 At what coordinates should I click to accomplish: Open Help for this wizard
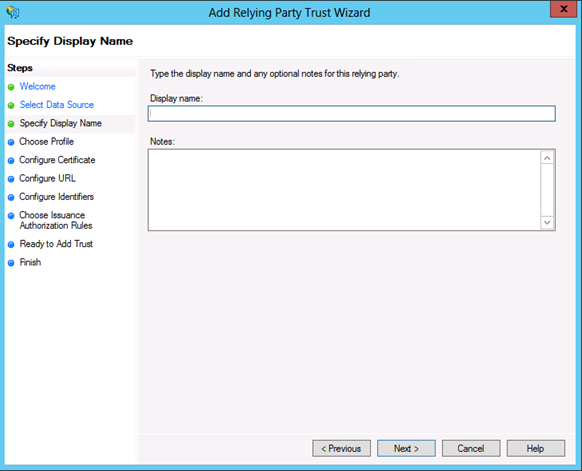(x=536, y=448)
